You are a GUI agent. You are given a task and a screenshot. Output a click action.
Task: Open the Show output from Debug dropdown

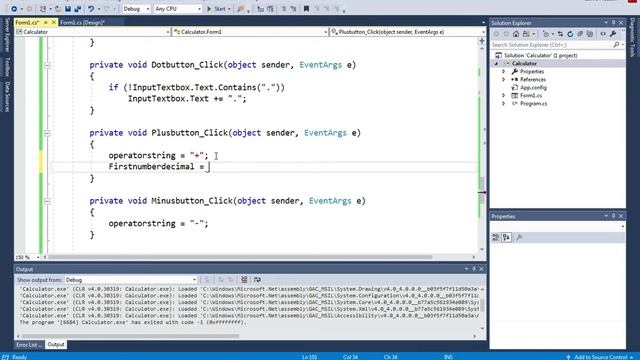(x=131, y=280)
